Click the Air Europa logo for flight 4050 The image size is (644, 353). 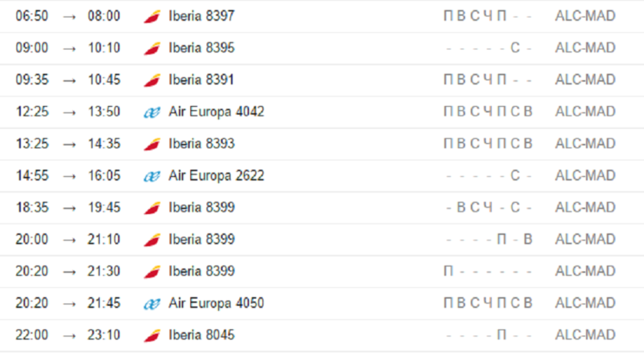coord(152,303)
